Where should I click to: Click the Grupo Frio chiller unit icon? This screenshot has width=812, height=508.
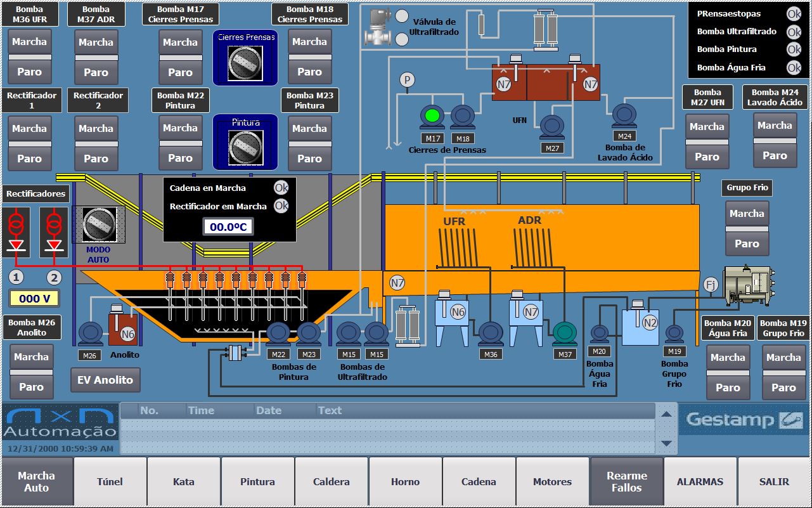tap(748, 285)
